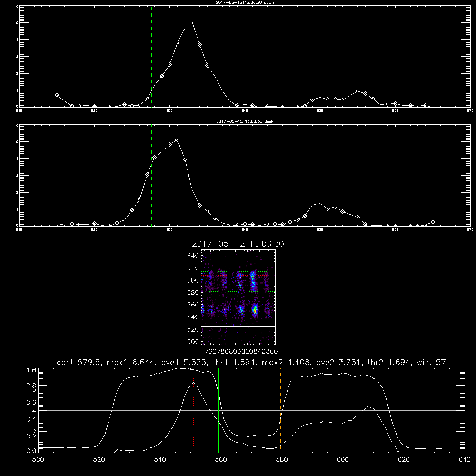Click x-axis label "640" of bottom plot

coord(465,460)
